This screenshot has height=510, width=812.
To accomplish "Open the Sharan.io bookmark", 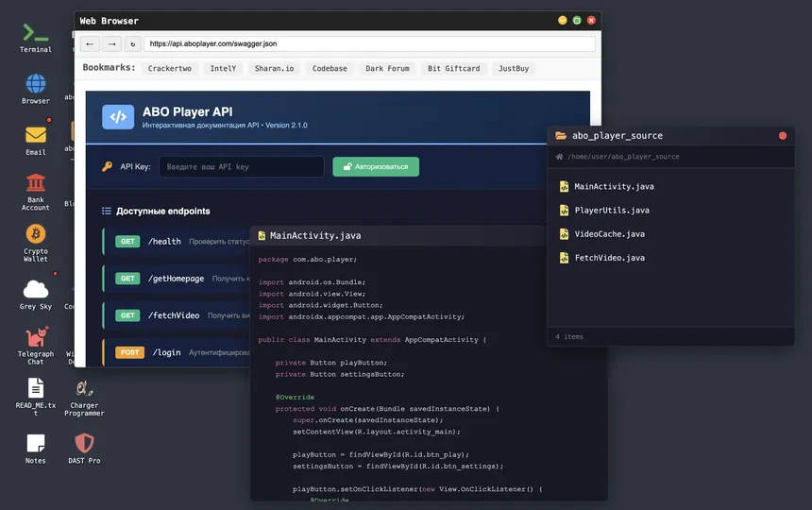I will coord(274,68).
